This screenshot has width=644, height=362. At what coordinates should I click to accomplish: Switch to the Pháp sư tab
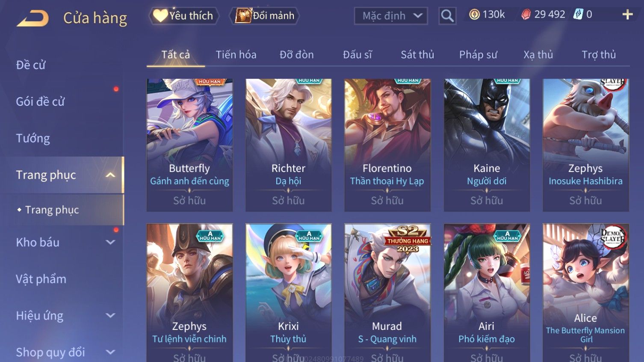tap(478, 55)
